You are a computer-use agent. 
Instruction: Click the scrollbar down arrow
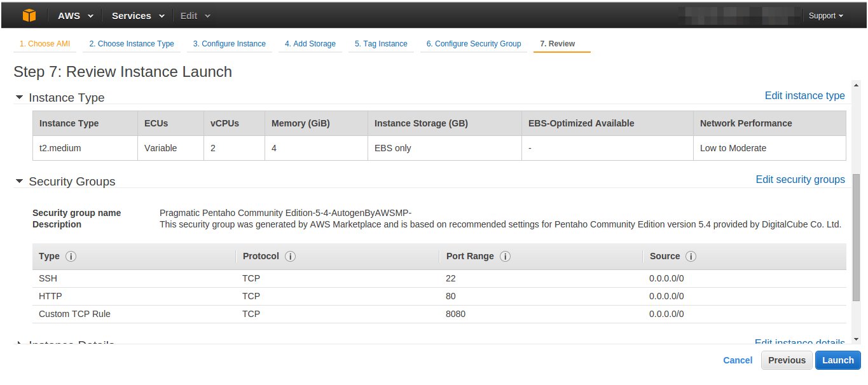pyautogui.click(x=856, y=339)
